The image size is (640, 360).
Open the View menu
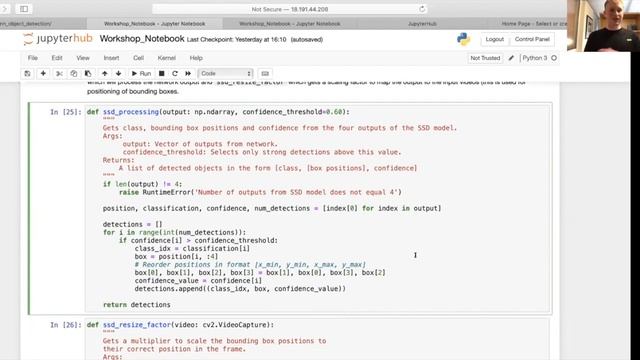click(x=83, y=58)
